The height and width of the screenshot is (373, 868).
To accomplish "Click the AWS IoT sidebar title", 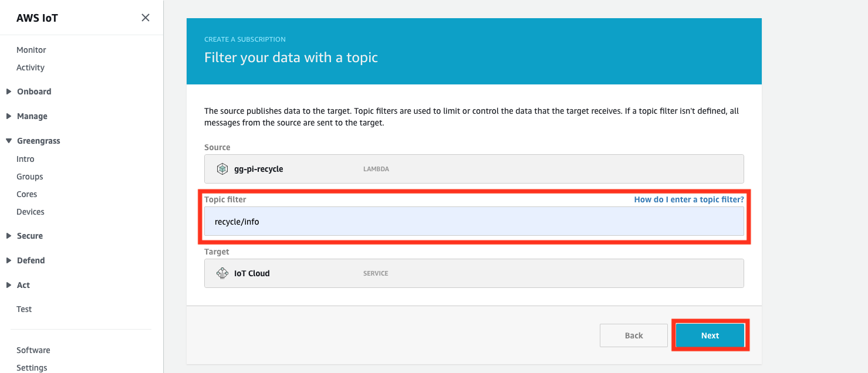I will click(x=37, y=18).
